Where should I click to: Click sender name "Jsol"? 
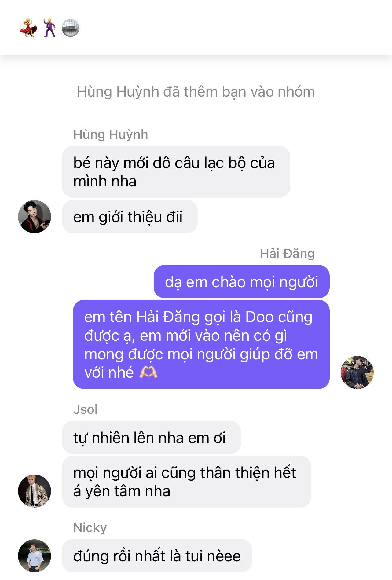pos(86,409)
